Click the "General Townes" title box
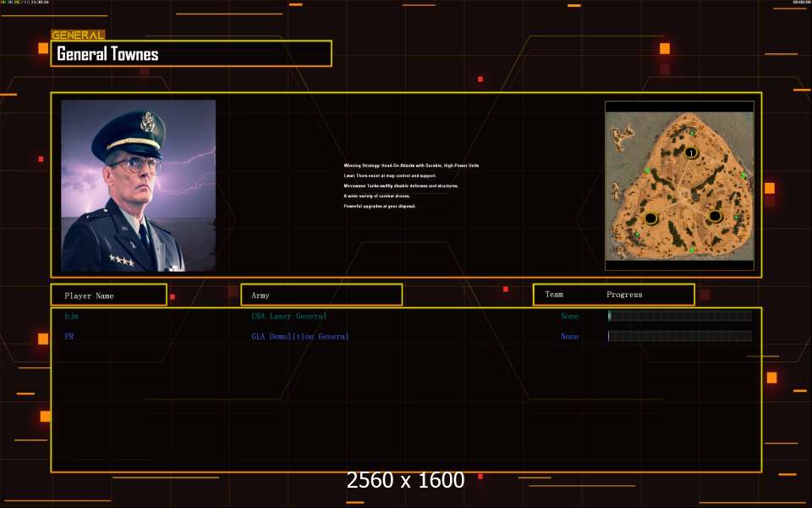This screenshot has height=508, width=812. [x=191, y=53]
